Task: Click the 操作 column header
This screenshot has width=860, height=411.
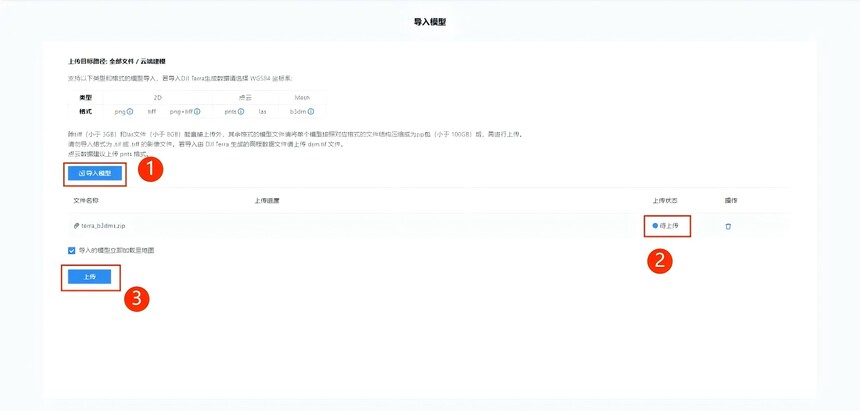Action: 731,201
